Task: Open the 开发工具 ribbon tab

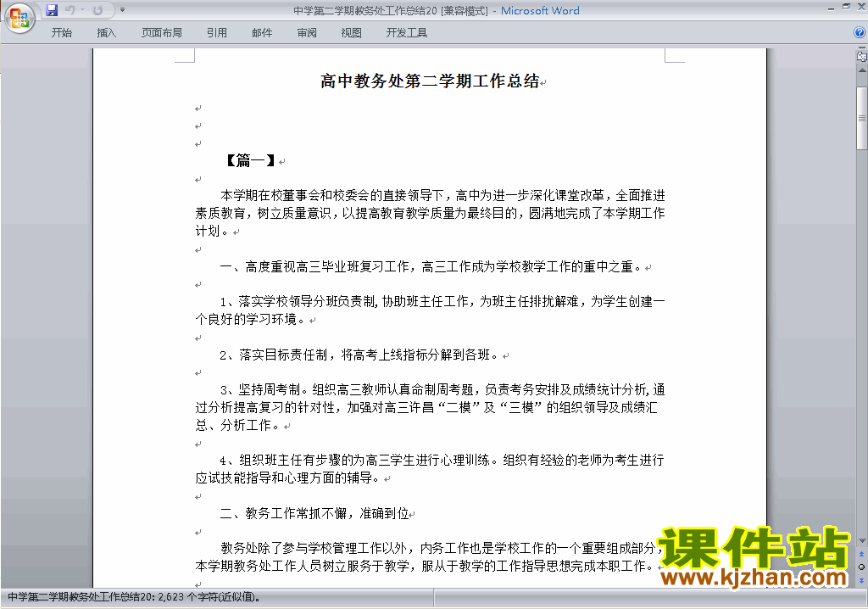Action: [x=406, y=33]
